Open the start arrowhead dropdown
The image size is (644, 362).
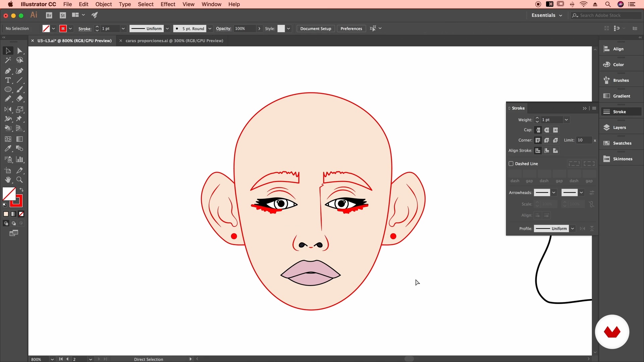point(554,193)
